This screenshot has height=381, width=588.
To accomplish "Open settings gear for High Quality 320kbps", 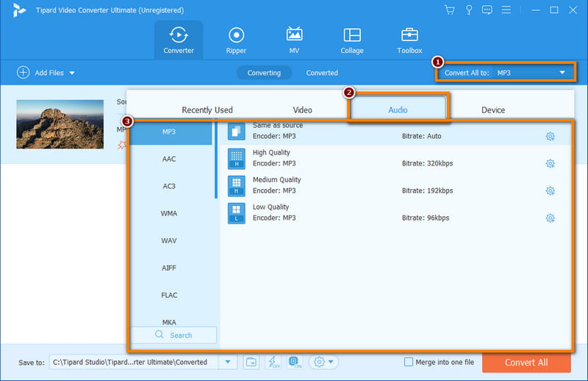I will tap(550, 163).
